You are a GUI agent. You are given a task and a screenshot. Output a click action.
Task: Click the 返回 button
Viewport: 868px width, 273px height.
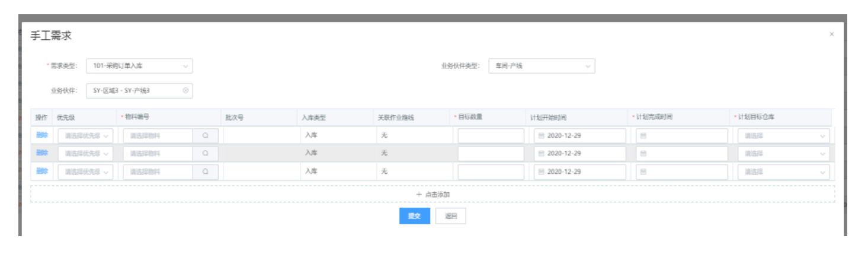(450, 216)
